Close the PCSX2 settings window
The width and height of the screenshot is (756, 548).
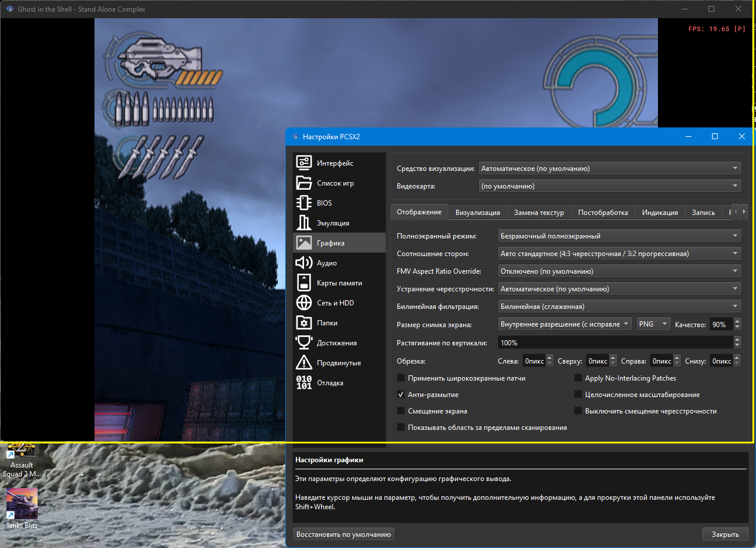(742, 136)
